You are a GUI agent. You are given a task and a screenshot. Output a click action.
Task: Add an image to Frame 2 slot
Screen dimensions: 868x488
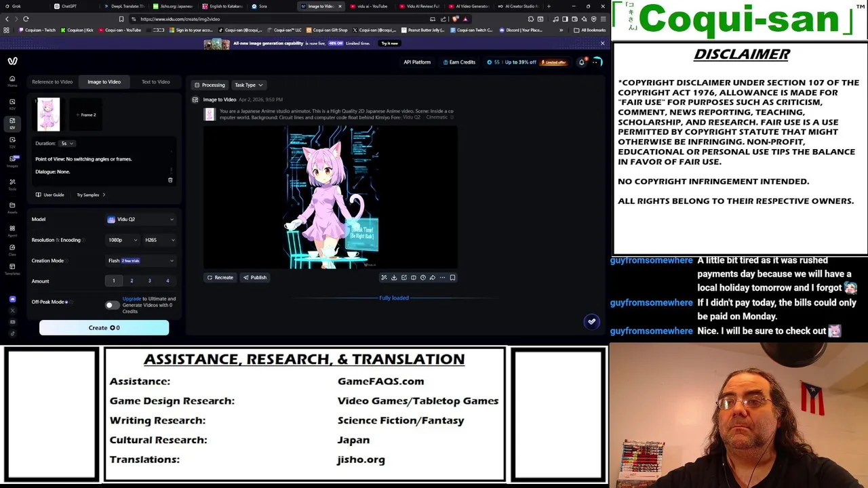pos(86,115)
